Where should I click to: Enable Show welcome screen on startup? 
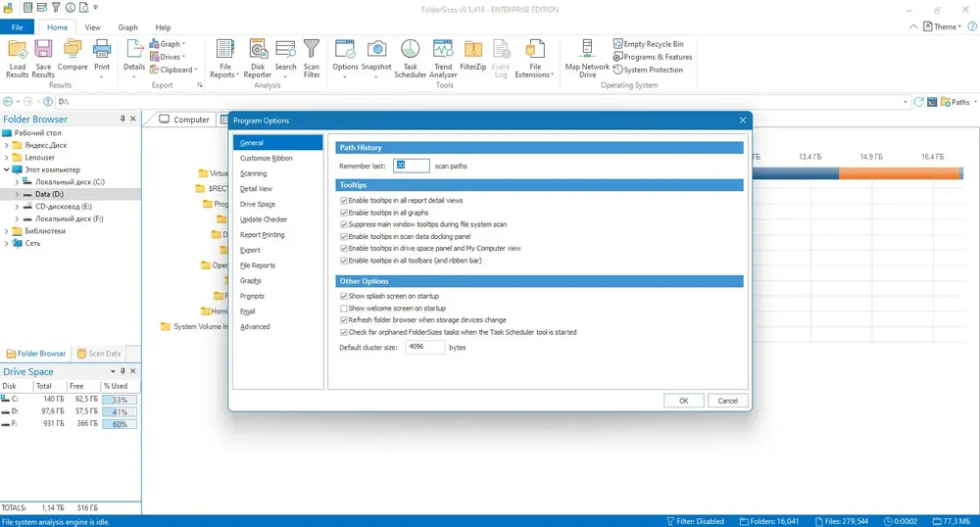point(344,309)
